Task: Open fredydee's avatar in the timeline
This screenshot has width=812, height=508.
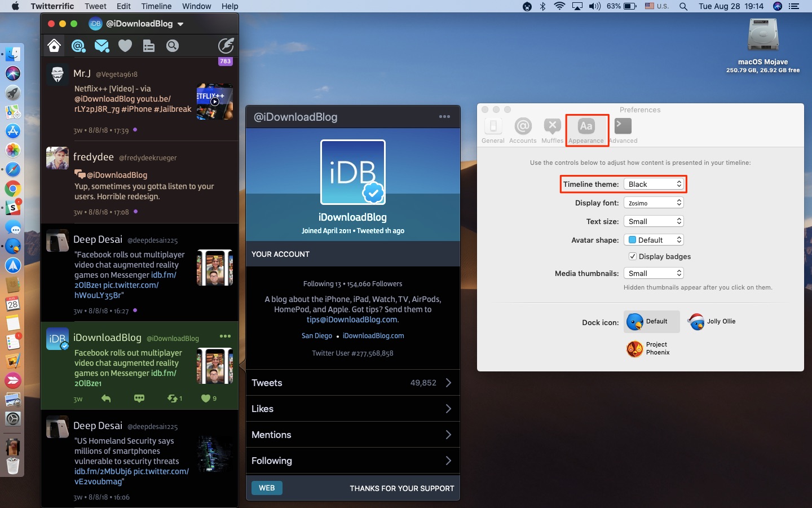Action: coord(57,158)
